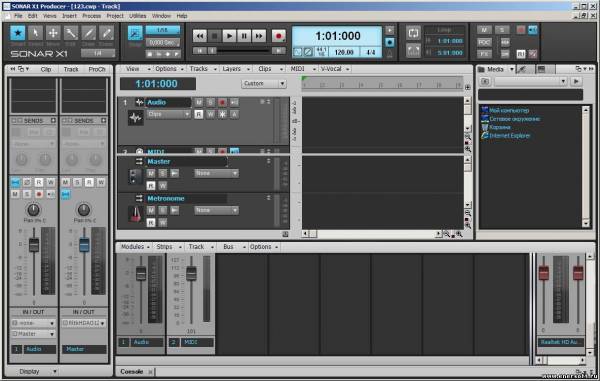Select the Smart tool star icon
The width and height of the screenshot is (600, 381).
18,33
